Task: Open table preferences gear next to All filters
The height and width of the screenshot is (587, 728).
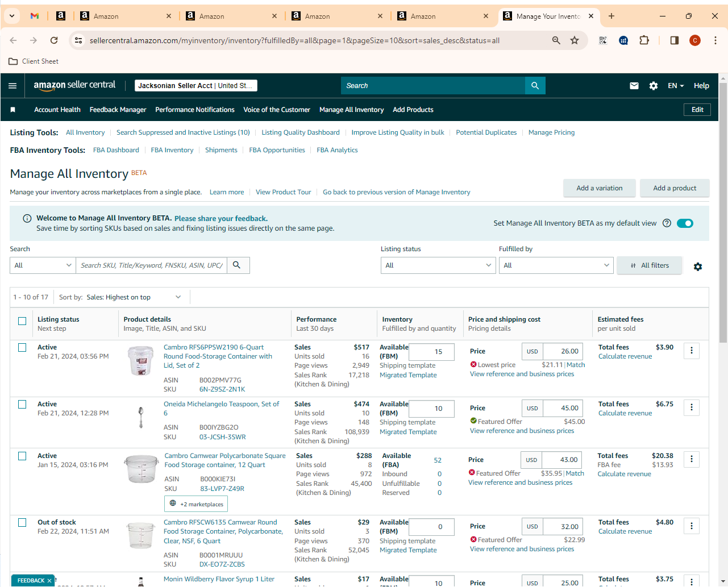Action: 698,267
